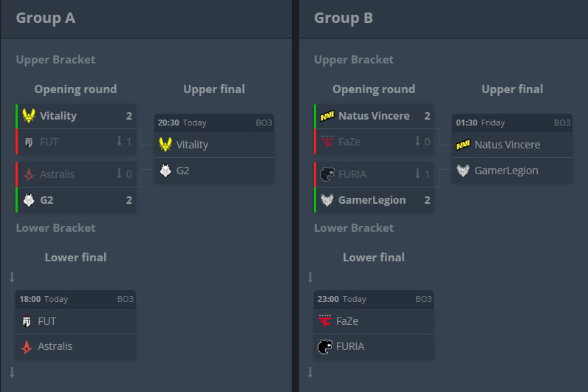Click the FURIA logo in the lower final
Screen dimensions: 588x392
tap(325, 346)
